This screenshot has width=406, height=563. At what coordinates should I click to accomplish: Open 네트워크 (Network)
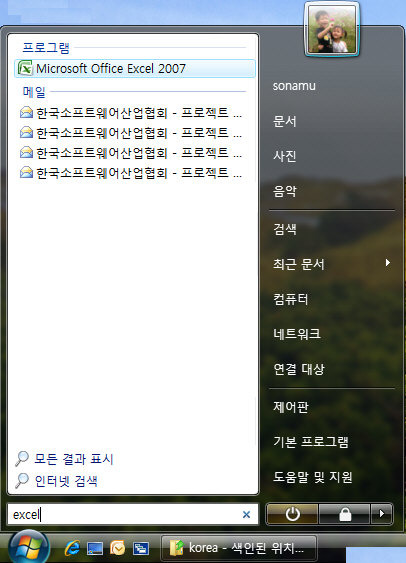pos(297,334)
